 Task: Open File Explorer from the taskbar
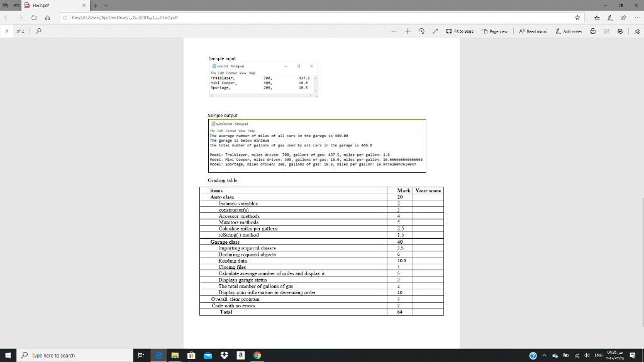tap(175, 356)
